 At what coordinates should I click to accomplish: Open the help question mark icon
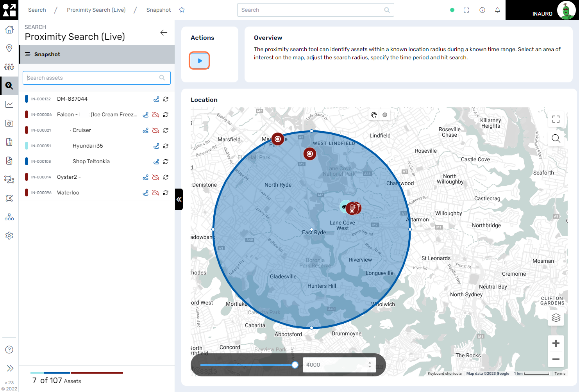(x=9, y=350)
